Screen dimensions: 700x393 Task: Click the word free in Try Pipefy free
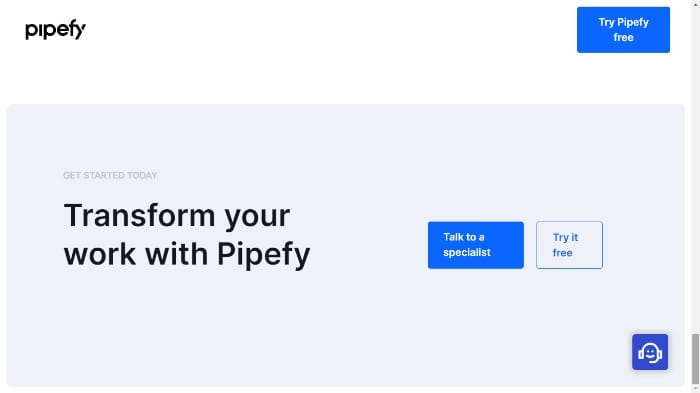(623, 38)
